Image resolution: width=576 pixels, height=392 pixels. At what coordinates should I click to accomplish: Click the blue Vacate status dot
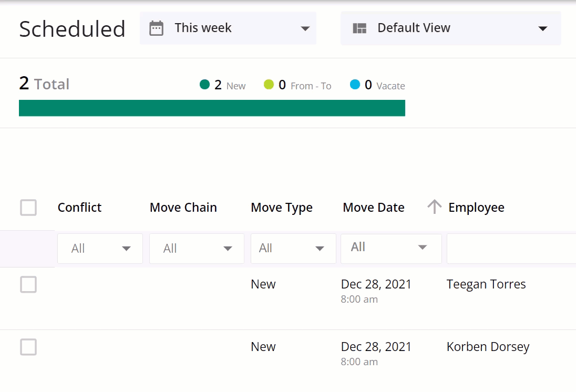click(x=355, y=85)
